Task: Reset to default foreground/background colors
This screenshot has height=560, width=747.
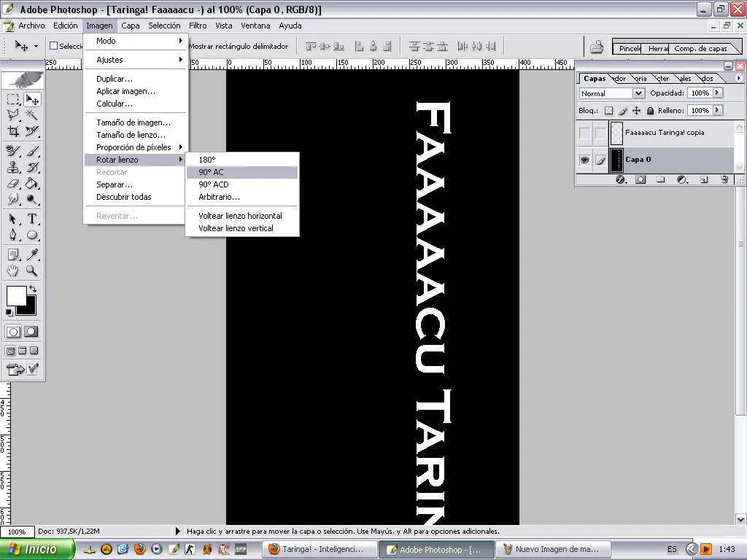Action: [9, 312]
